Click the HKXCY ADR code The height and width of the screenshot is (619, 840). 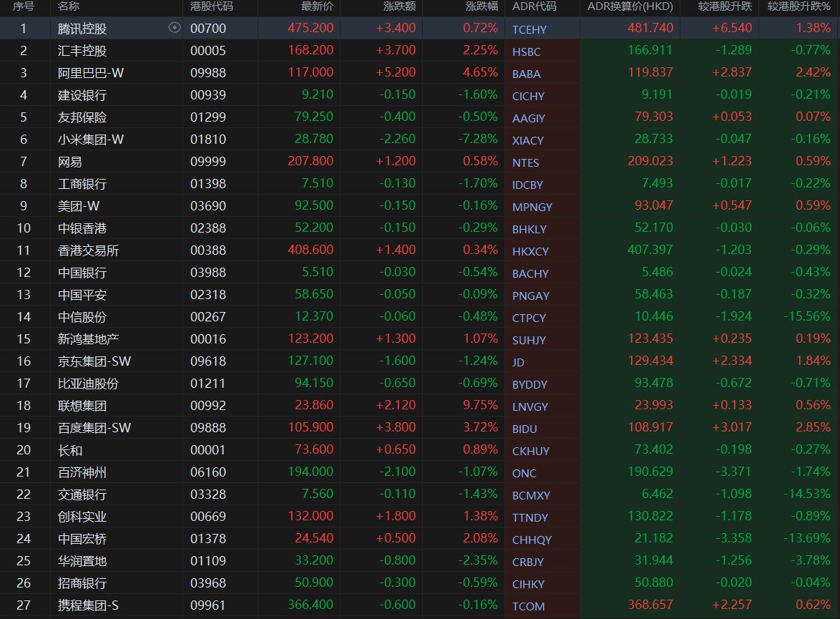coord(530,251)
